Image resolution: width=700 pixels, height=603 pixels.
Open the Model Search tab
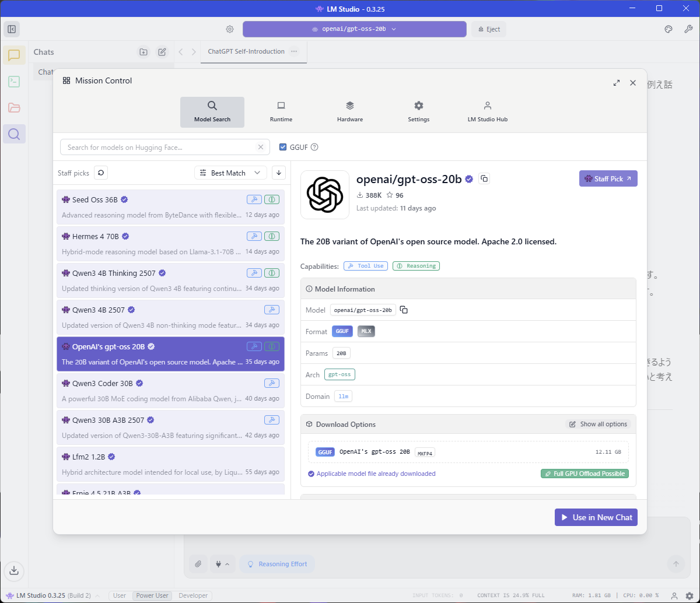tap(212, 112)
